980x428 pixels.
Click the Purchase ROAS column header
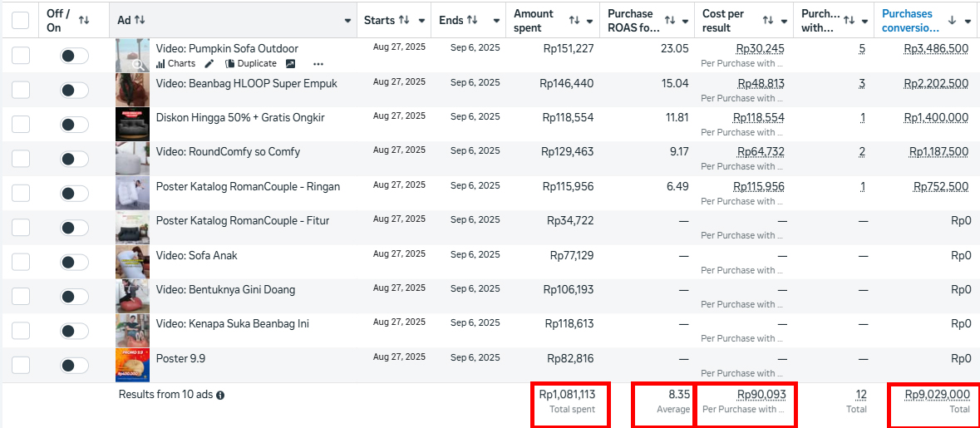(630, 20)
